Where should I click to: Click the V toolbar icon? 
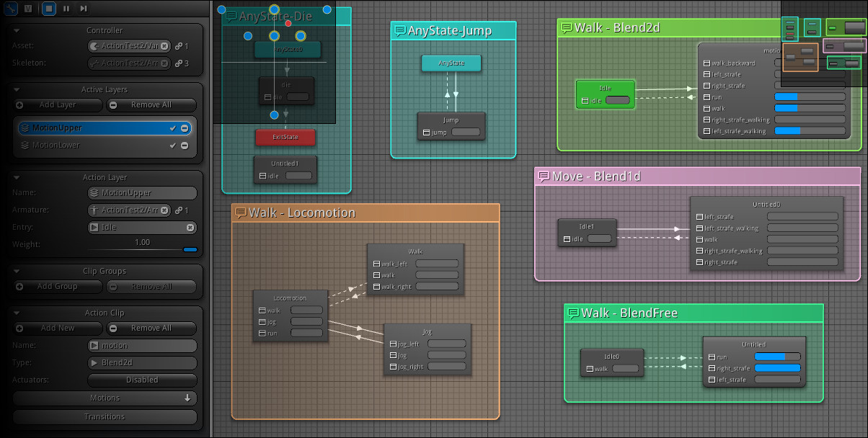(29, 9)
